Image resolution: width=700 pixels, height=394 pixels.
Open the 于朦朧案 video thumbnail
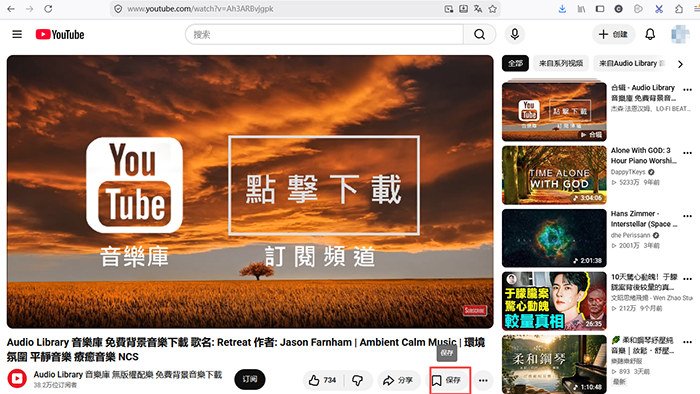click(554, 301)
